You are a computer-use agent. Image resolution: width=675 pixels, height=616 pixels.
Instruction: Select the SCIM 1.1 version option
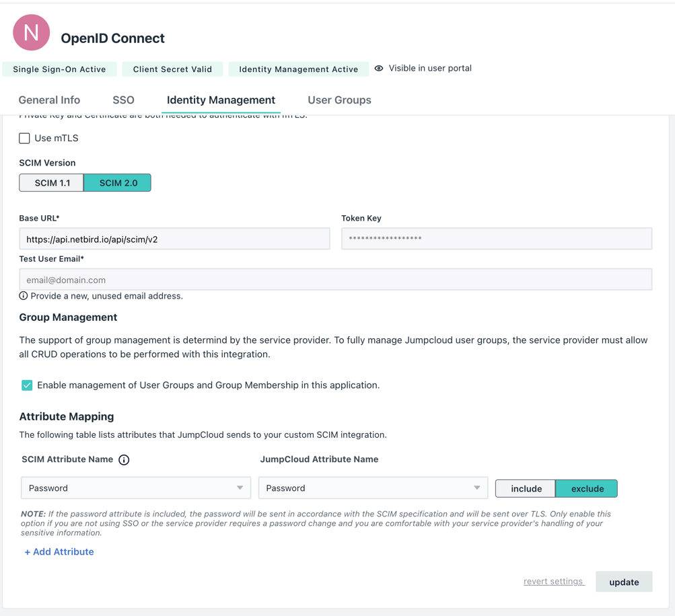coord(50,182)
